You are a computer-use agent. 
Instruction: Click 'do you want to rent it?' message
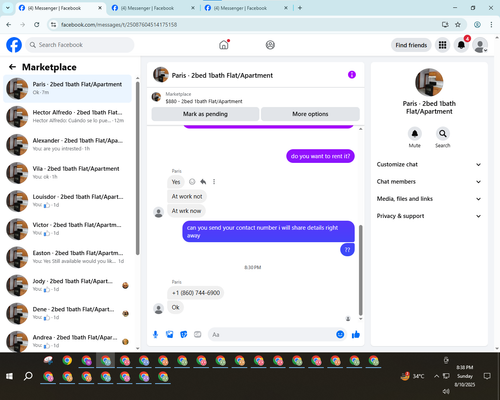(320, 156)
